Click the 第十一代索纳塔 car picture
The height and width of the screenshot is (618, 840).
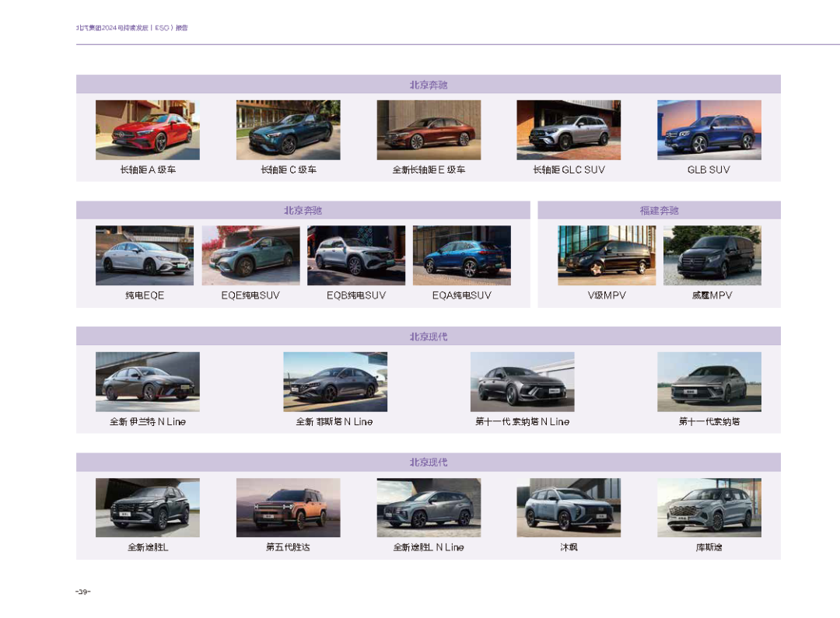[709, 382]
